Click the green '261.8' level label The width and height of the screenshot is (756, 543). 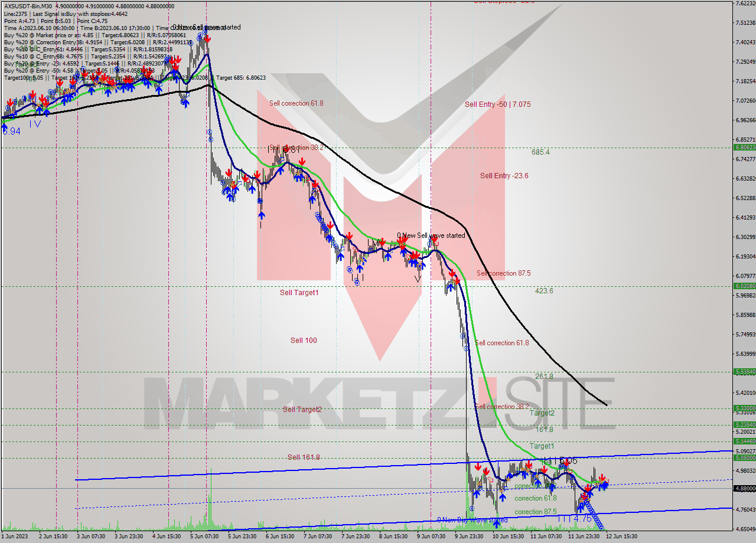coord(544,376)
